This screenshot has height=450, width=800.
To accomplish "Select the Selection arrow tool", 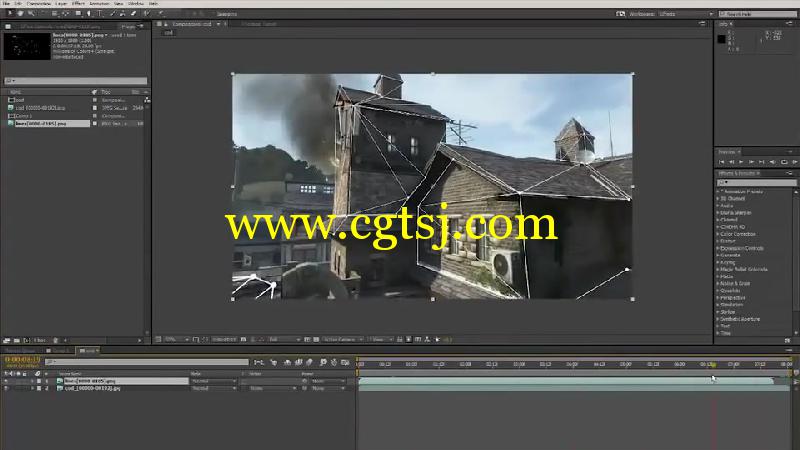I will tap(10, 14).
